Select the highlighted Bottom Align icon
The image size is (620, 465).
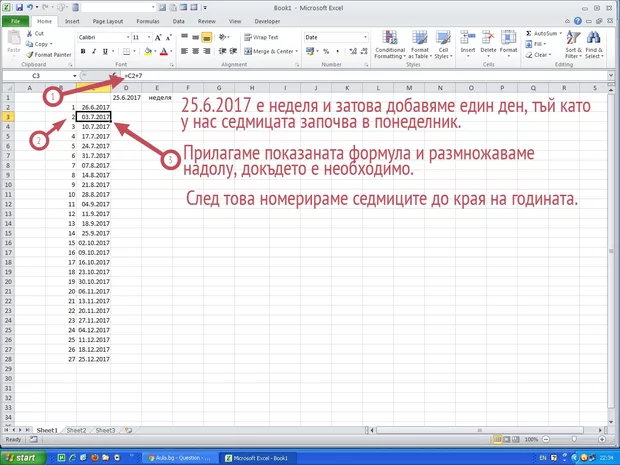(x=206, y=37)
